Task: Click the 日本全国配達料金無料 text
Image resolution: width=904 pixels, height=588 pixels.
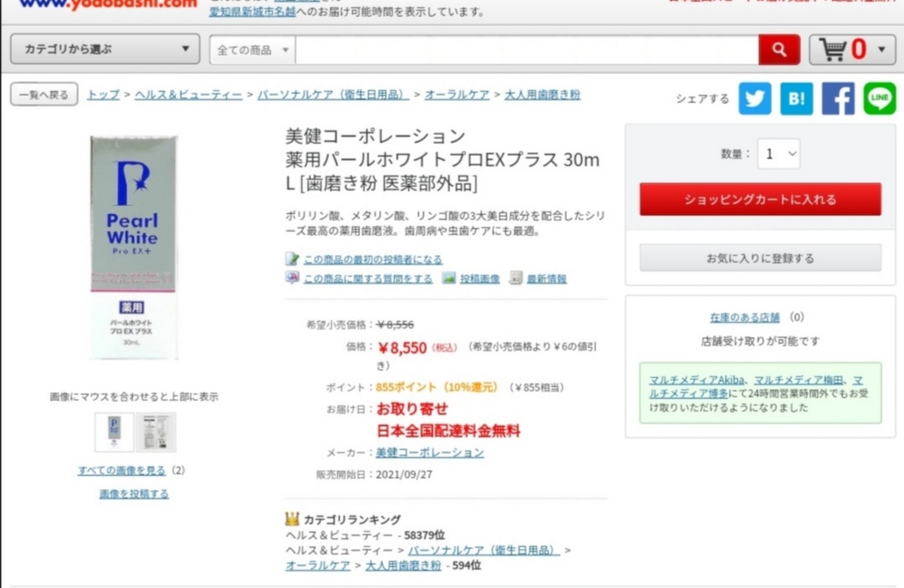Action: point(449,431)
